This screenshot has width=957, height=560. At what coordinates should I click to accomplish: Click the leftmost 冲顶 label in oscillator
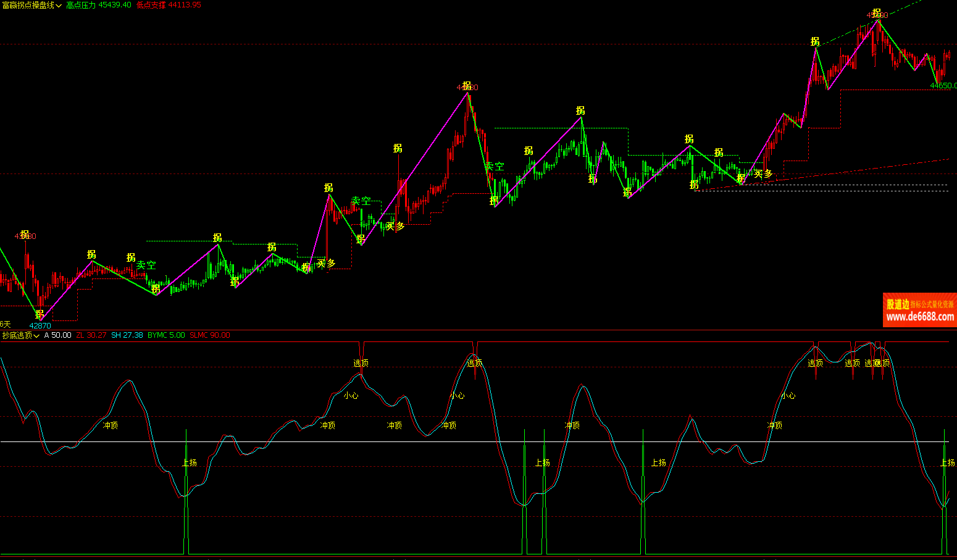coord(110,425)
